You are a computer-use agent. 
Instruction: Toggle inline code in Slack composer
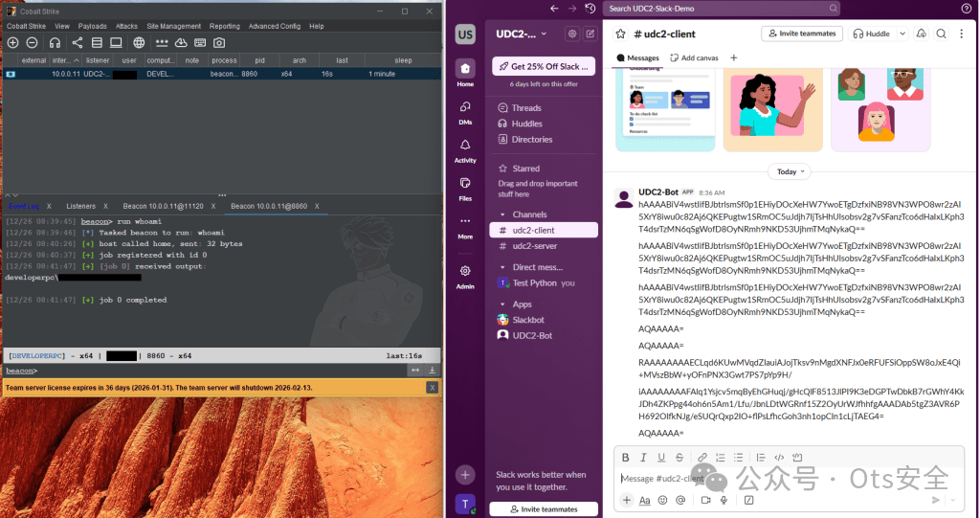point(779,458)
